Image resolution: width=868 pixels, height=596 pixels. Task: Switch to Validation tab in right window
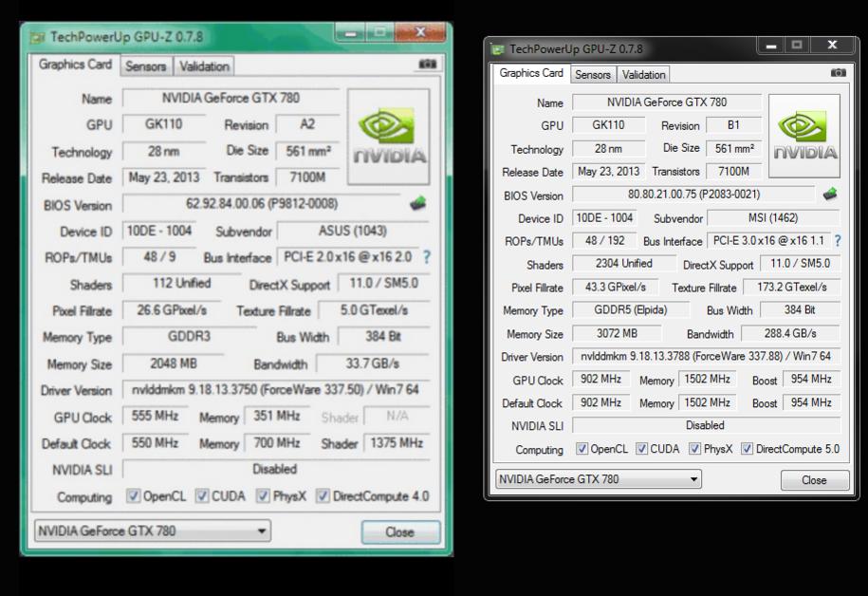point(644,75)
